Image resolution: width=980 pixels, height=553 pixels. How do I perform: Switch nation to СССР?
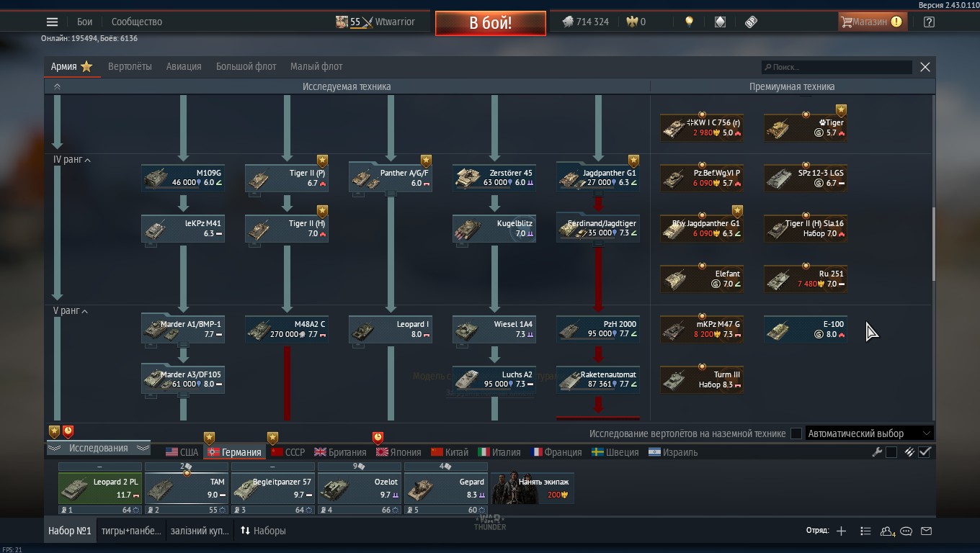coord(288,452)
